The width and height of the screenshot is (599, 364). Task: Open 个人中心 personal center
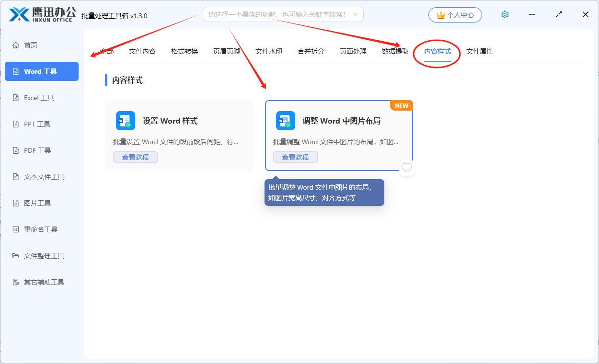(455, 14)
